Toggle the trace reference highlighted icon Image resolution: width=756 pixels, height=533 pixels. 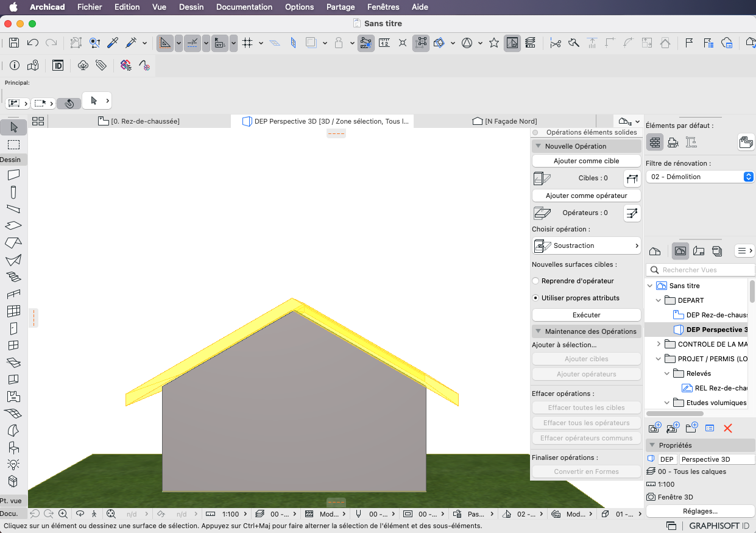(366, 43)
